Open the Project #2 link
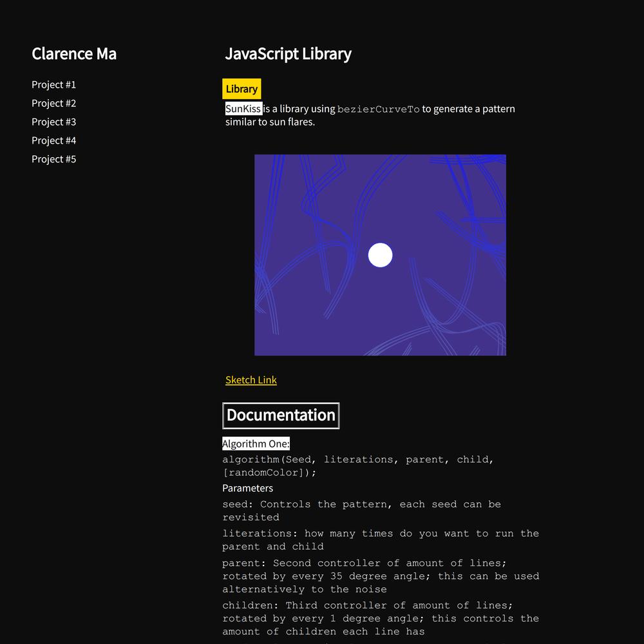The image size is (644, 644). 54,103
